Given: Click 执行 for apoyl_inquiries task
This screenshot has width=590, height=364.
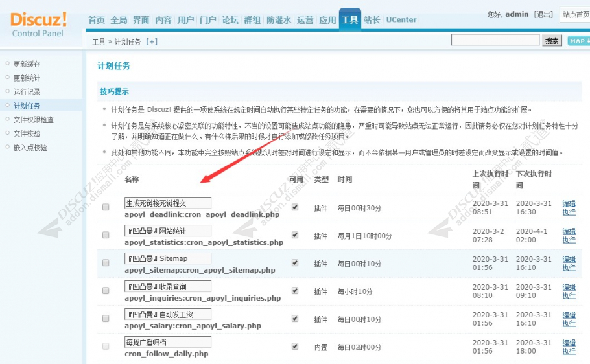Looking at the screenshot, I should pyautogui.click(x=569, y=295).
